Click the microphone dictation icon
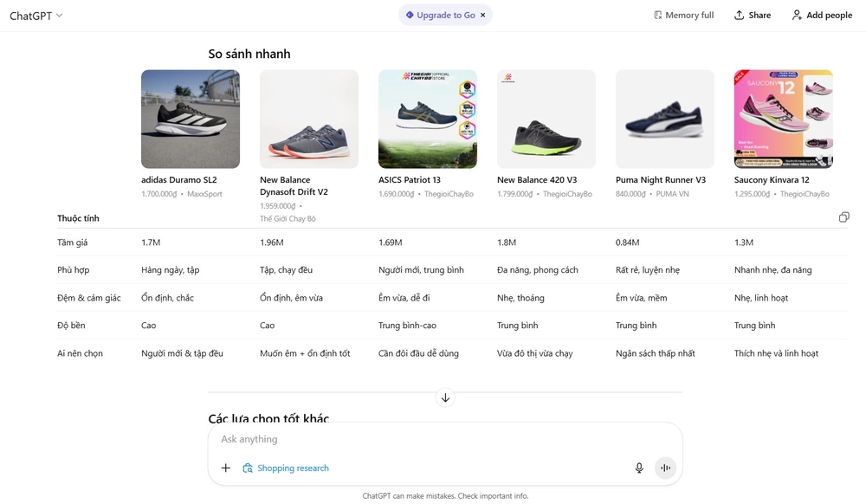The height and width of the screenshot is (504, 866). (x=639, y=468)
